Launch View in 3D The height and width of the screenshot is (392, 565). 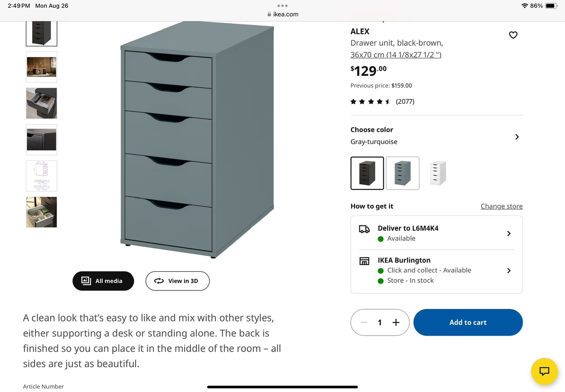pyautogui.click(x=177, y=281)
